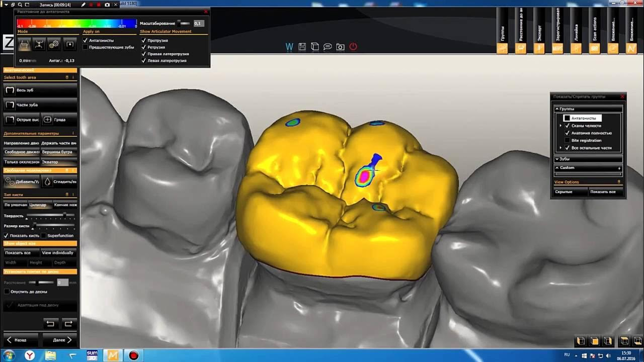Click the red record taskbar icon
Screen dimensions: 644x362
coord(134,355)
